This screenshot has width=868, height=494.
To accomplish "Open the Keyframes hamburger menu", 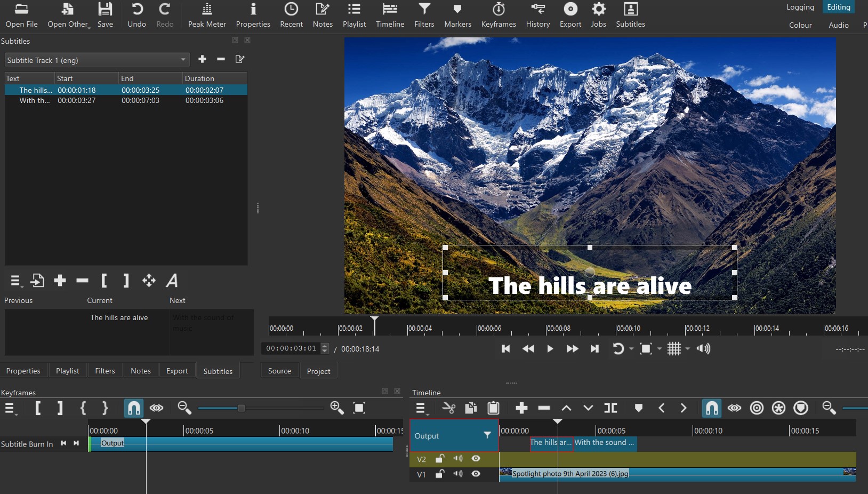I will click(x=11, y=409).
